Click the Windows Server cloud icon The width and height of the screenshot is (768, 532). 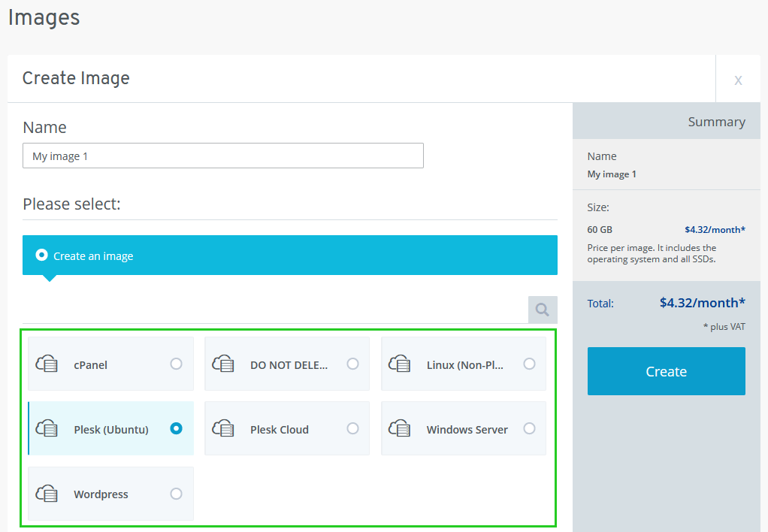click(x=400, y=429)
